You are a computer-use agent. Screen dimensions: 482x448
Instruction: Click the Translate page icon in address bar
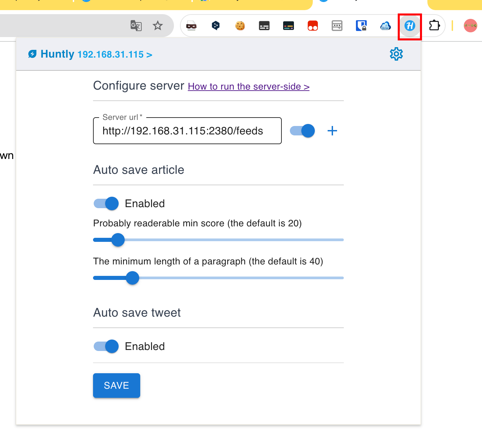pyautogui.click(x=136, y=26)
